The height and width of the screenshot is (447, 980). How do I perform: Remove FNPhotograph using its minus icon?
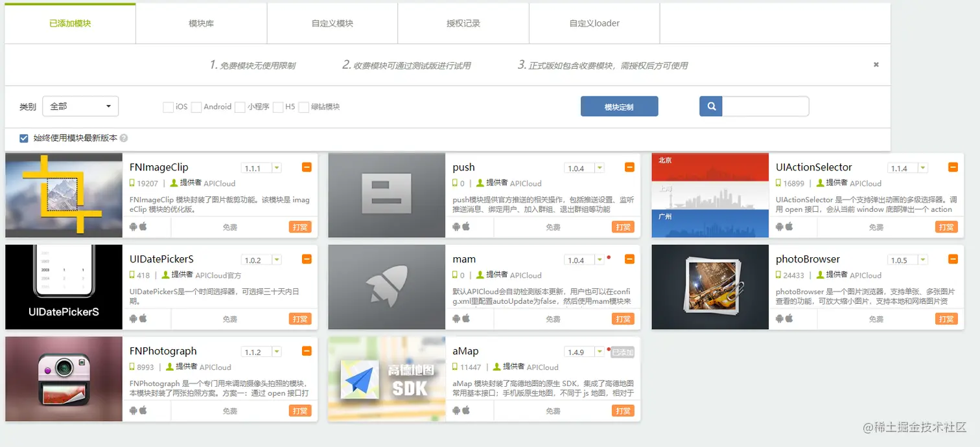tap(307, 351)
